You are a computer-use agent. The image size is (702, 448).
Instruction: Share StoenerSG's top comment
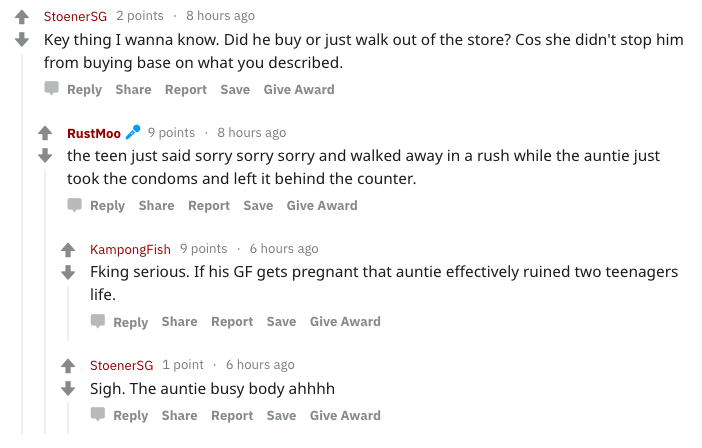[x=133, y=89]
